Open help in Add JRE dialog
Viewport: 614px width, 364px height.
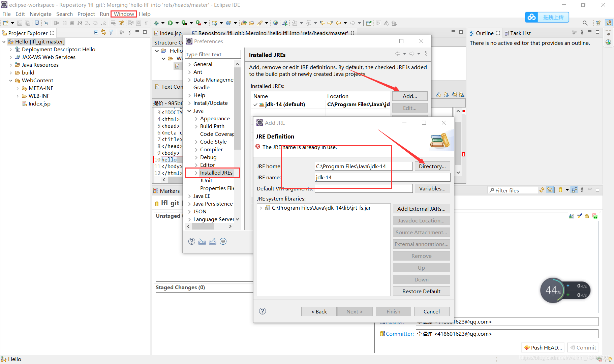pyautogui.click(x=263, y=311)
